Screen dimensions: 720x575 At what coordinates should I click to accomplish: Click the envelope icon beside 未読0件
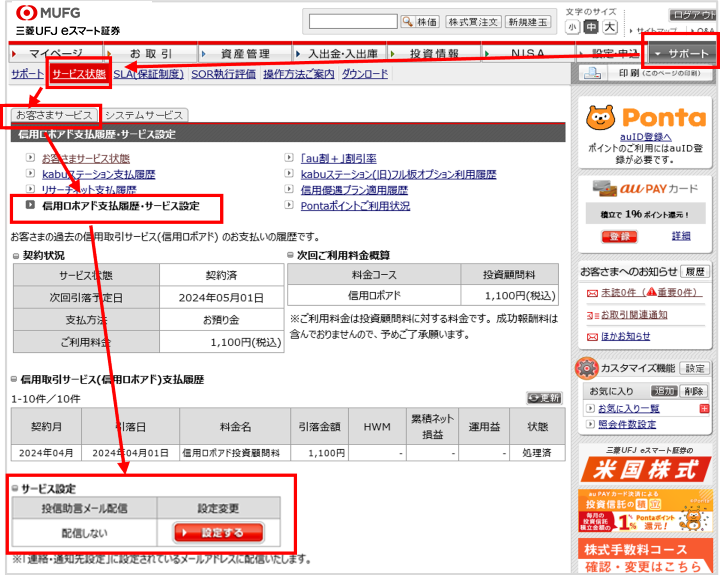coord(592,293)
